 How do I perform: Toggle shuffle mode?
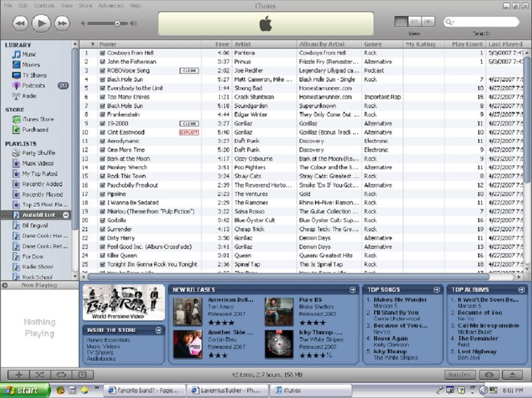pos(39,375)
